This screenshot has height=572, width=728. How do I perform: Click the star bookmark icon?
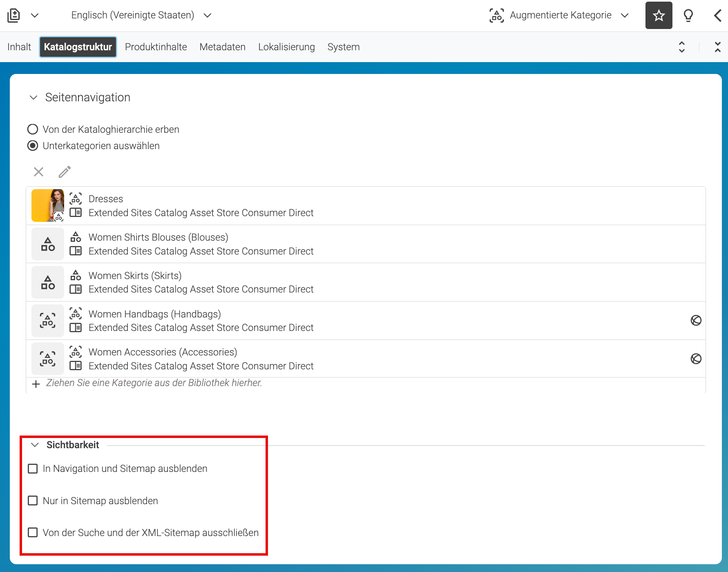tap(659, 16)
